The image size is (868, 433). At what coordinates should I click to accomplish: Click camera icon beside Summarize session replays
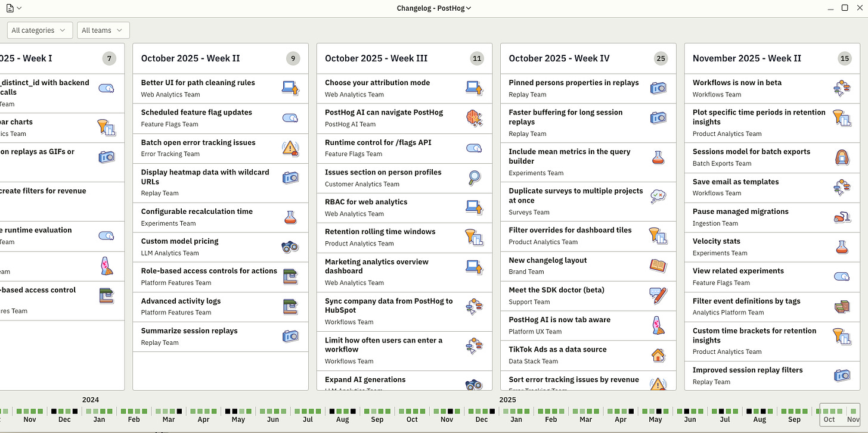290,336
